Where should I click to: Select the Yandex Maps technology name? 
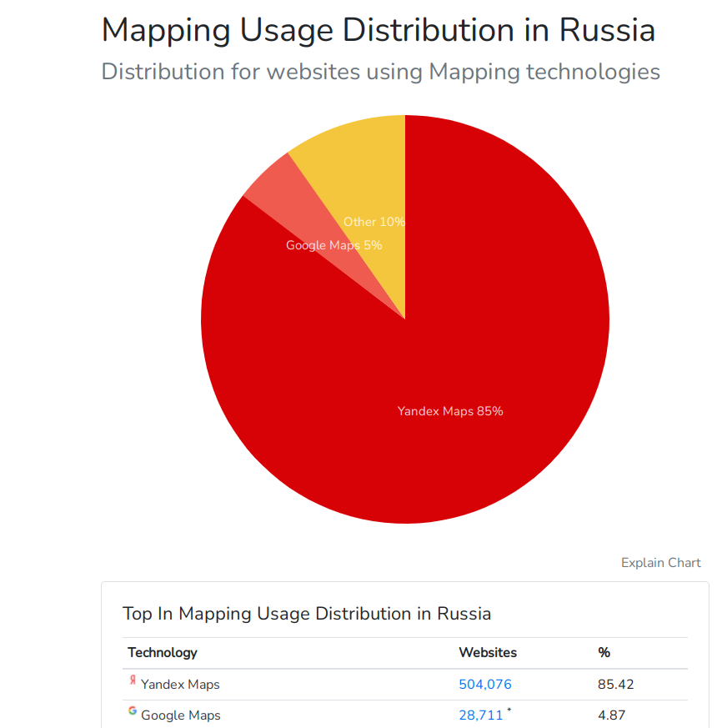click(x=180, y=685)
